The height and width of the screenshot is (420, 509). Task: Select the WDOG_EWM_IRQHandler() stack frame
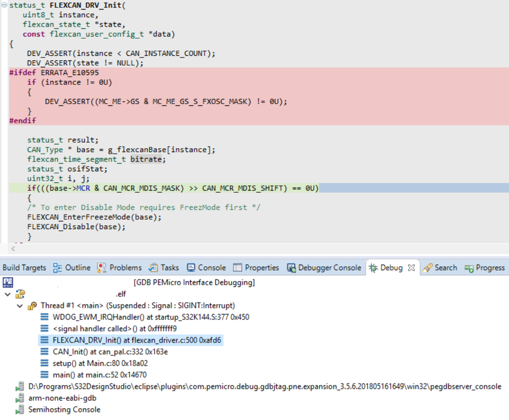[x=151, y=317]
